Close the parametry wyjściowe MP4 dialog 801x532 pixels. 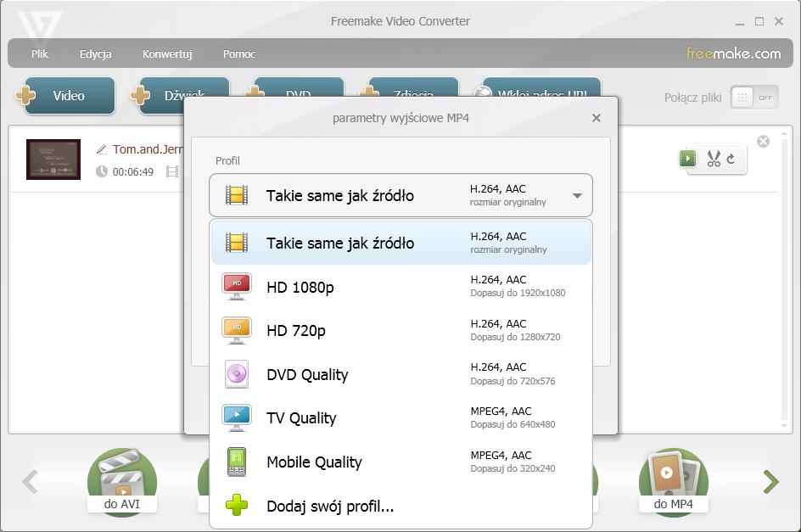[597, 118]
